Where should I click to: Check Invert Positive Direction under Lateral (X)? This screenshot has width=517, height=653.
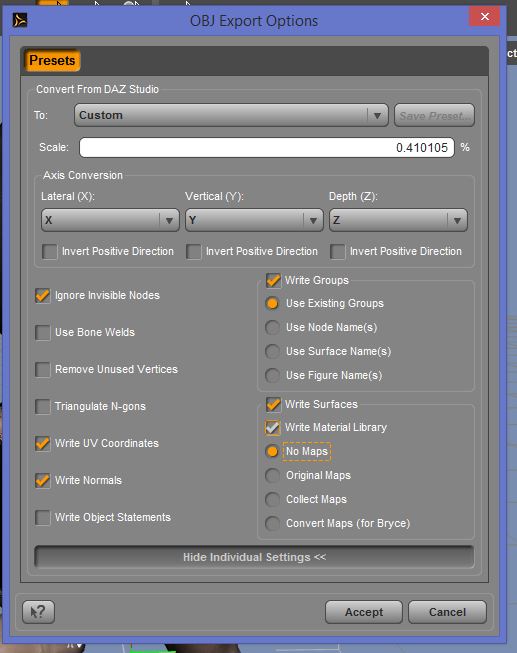pyautogui.click(x=50, y=252)
